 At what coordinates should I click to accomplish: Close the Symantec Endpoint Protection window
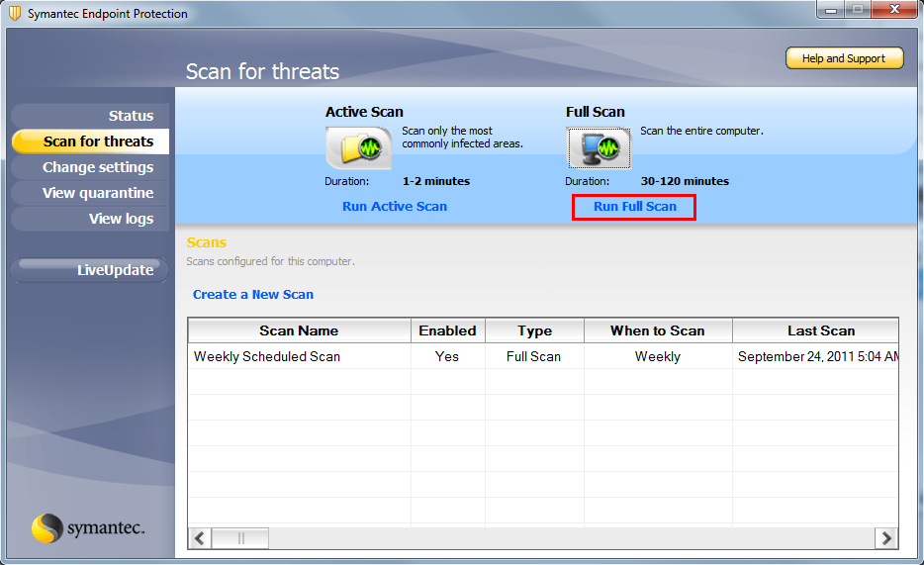point(894,9)
